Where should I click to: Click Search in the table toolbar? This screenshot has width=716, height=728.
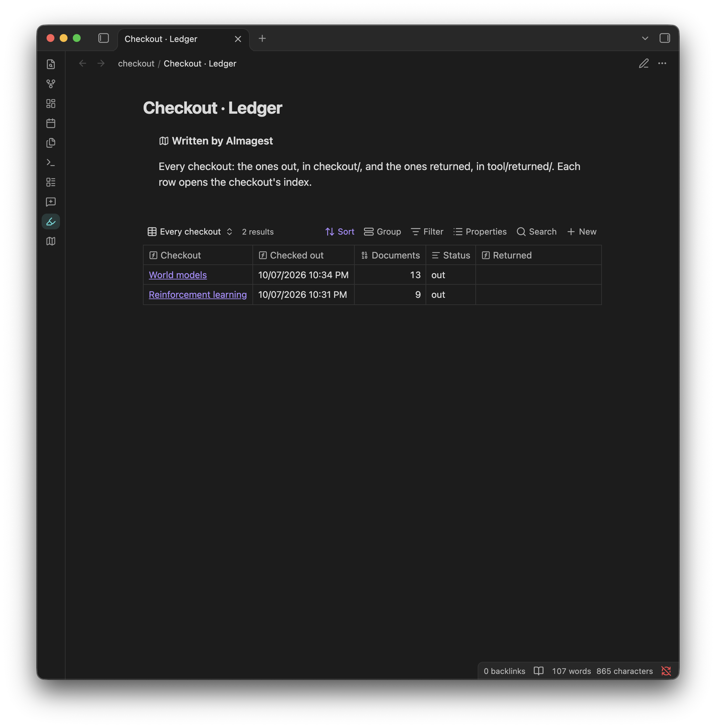(x=536, y=232)
